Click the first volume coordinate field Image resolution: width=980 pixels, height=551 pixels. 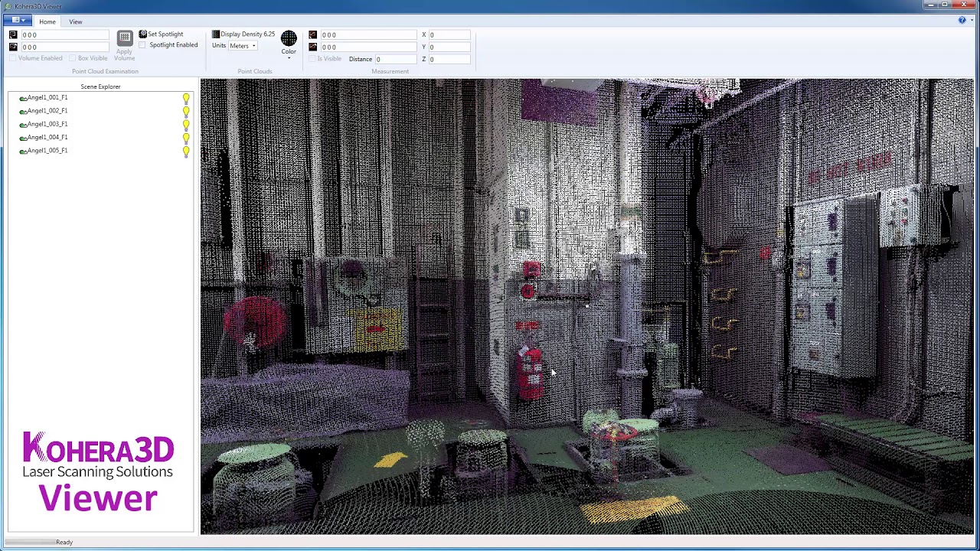(x=65, y=34)
